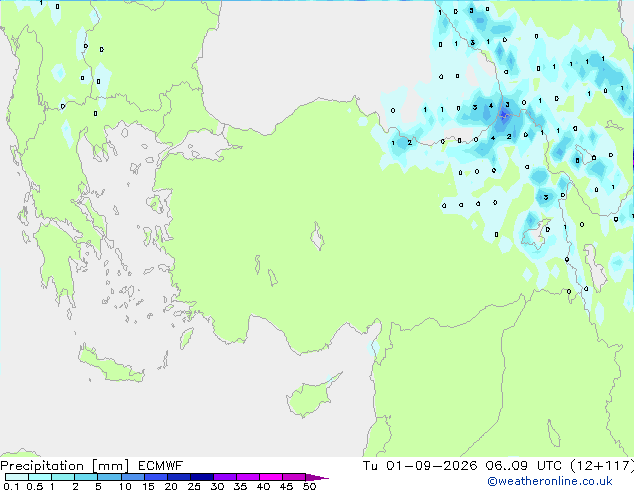
Task: Pick the 15–20 mm blue legend swatch
Action: [156, 477]
